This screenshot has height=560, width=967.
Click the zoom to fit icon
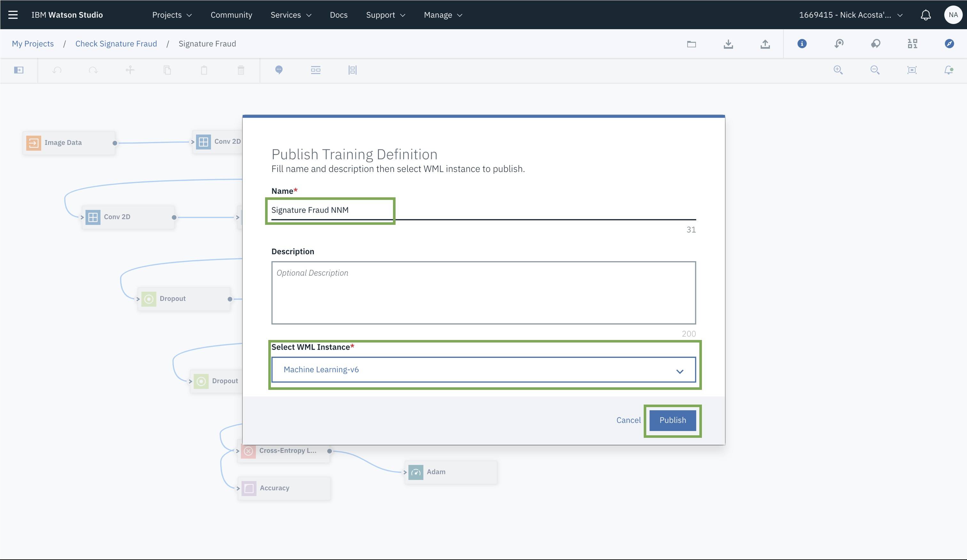coord(912,70)
